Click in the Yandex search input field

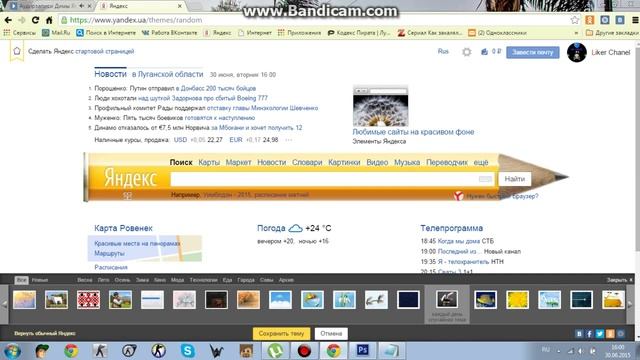324,179
